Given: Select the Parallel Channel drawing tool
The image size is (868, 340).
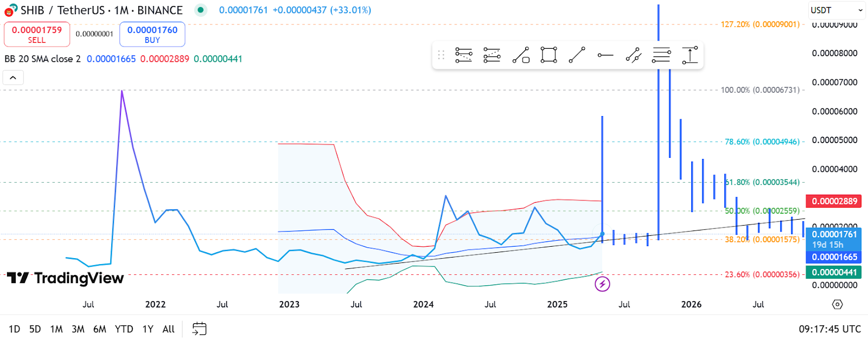Looking at the screenshot, I should 633,55.
